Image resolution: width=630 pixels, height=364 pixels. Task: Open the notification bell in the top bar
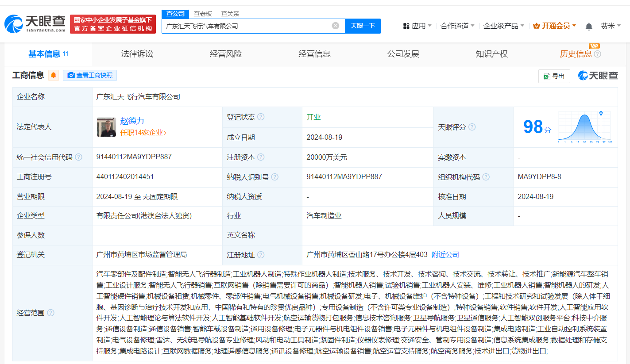coord(589,26)
